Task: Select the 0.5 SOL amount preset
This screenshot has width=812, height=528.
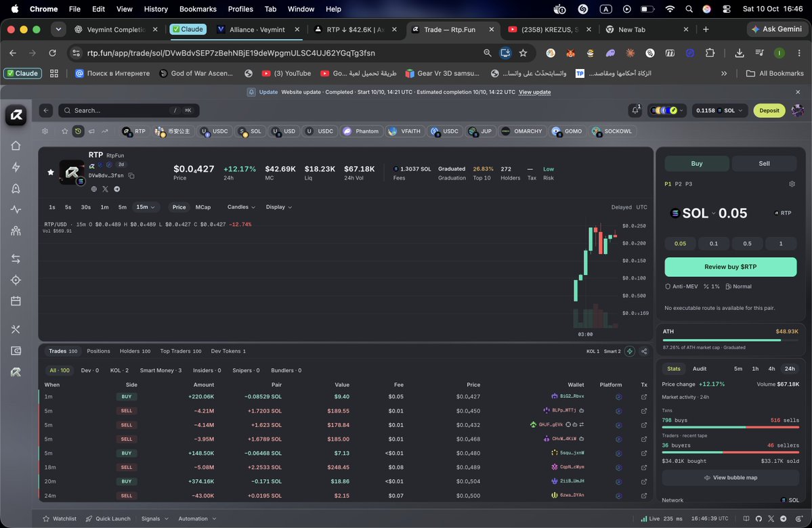Action: coord(747,243)
